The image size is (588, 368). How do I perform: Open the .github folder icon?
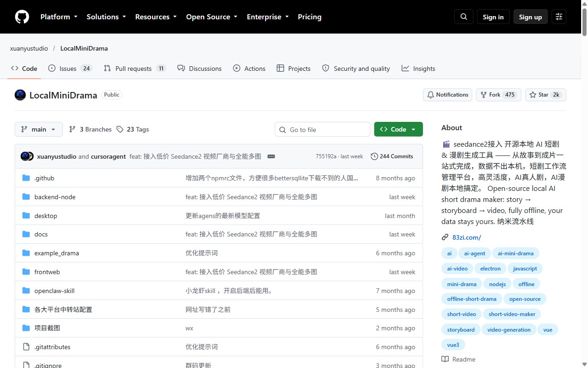point(26,178)
